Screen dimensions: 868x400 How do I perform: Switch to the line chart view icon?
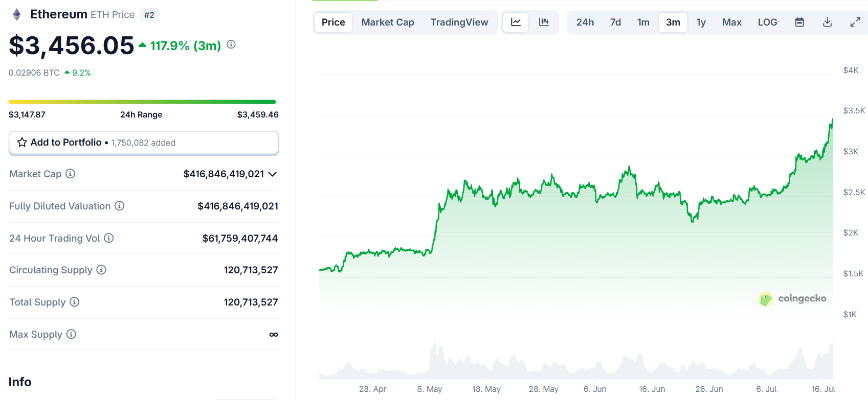(516, 22)
